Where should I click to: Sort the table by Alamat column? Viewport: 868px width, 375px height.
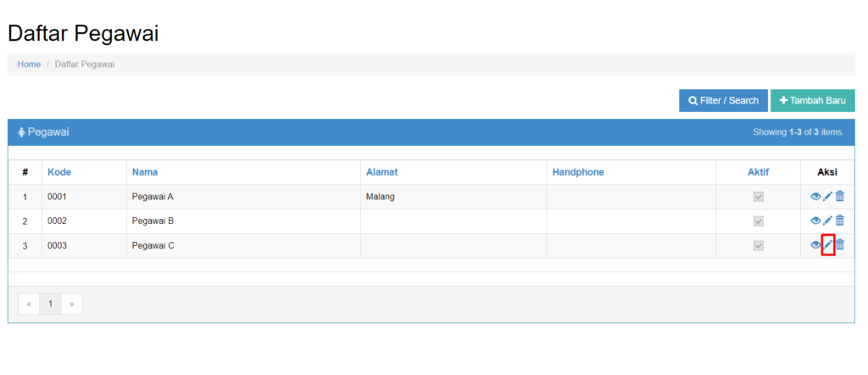pos(381,172)
